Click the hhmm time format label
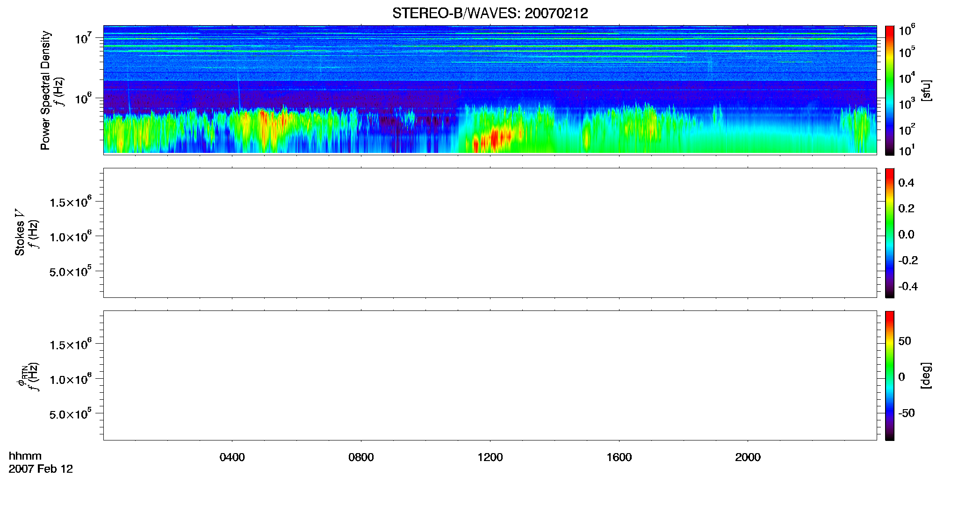Viewport: 980px width, 505px height. (25, 456)
